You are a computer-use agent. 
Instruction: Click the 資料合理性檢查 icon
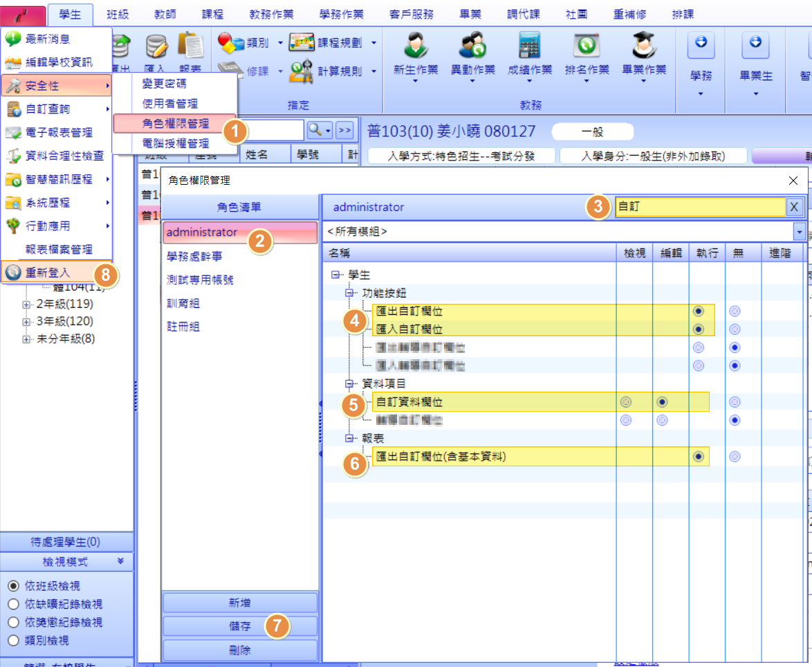tap(13, 156)
